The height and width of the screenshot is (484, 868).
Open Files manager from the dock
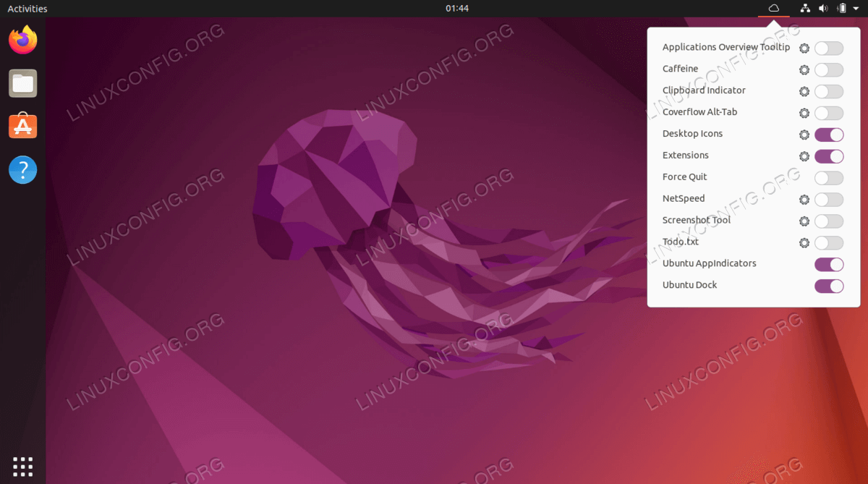pos(23,83)
